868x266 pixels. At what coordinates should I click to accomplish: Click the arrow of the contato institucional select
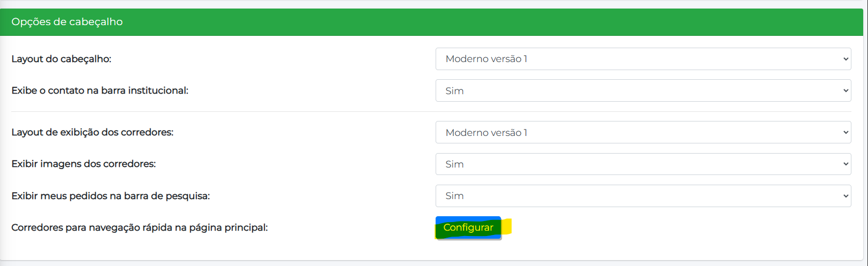pyautogui.click(x=846, y=90)
